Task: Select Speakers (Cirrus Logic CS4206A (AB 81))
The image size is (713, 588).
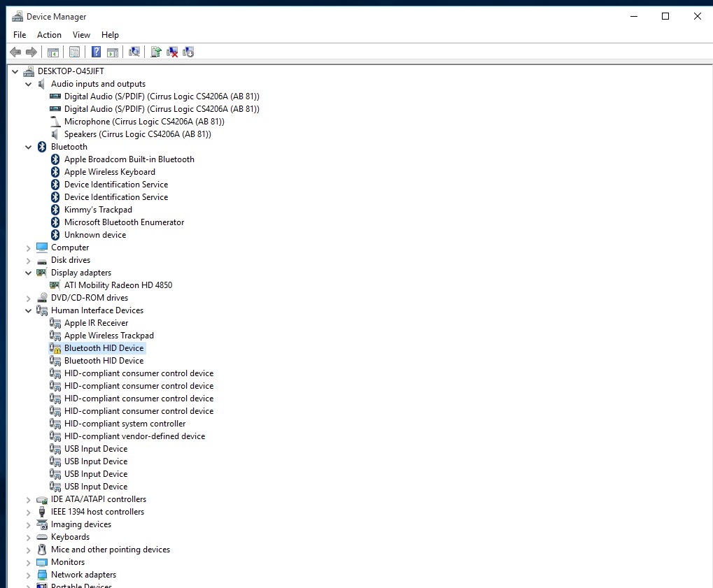Action: pyautogui.click(x=138, y=134)
